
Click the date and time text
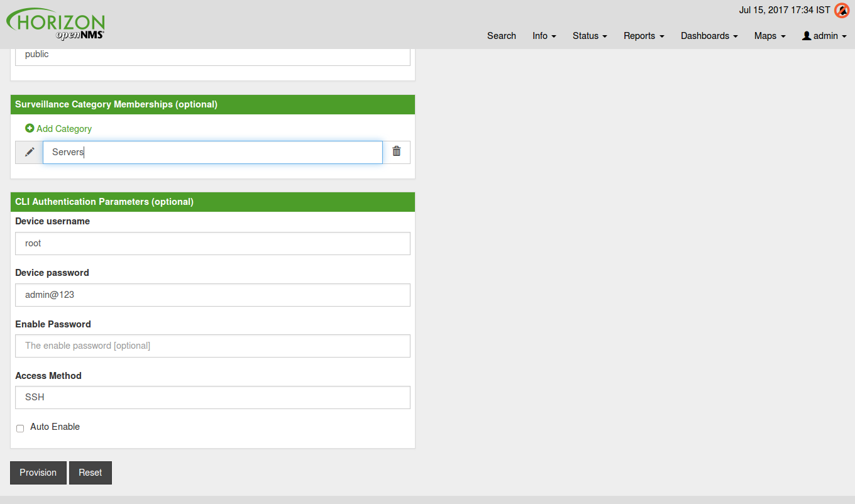click(x=785, y=10)
